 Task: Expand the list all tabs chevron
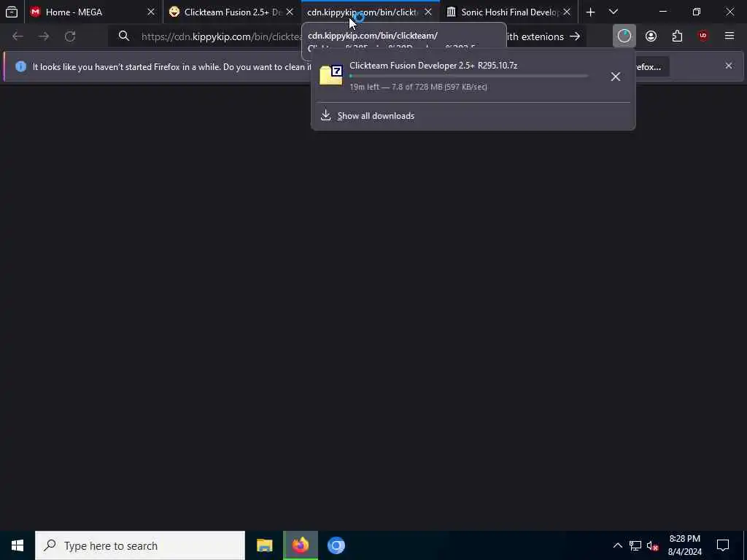pos(614,12)
